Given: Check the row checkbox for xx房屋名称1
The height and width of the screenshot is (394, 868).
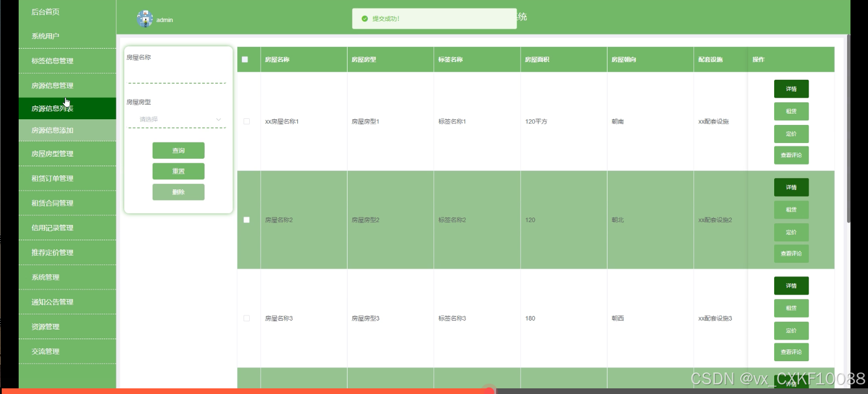Looking at the screenshot, I should 246,121.
